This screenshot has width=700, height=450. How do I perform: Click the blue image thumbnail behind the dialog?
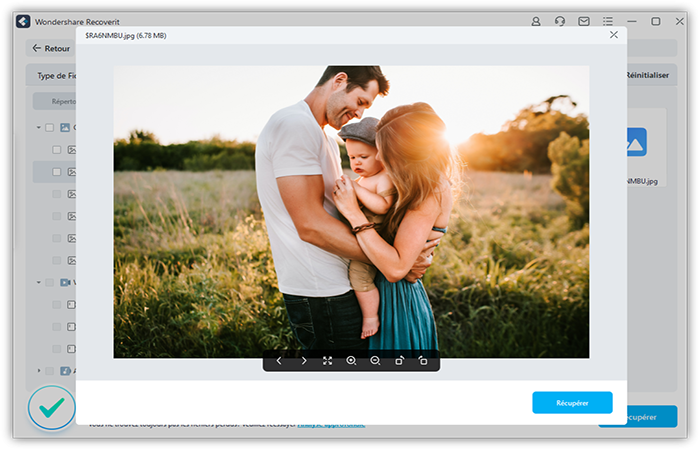(x=637, y=142)
